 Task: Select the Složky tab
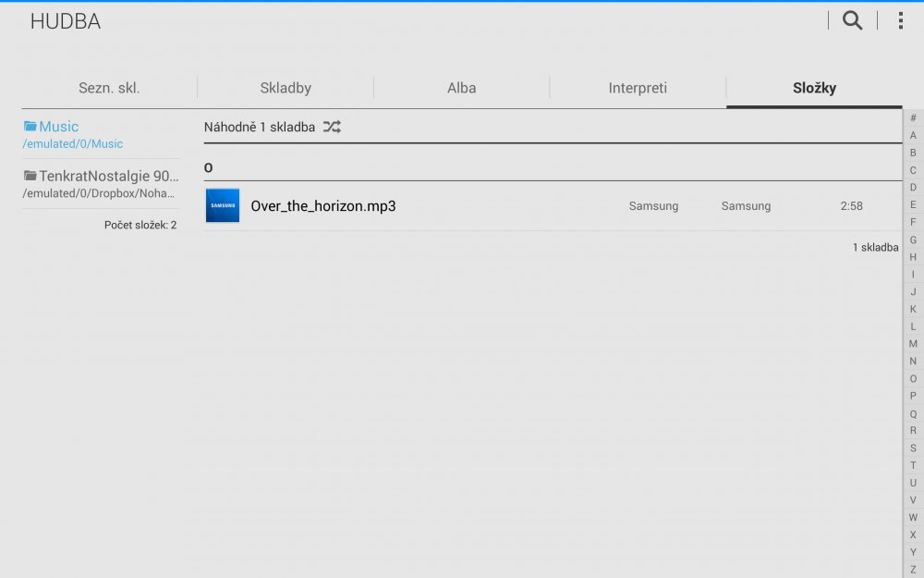pos(814,89)
